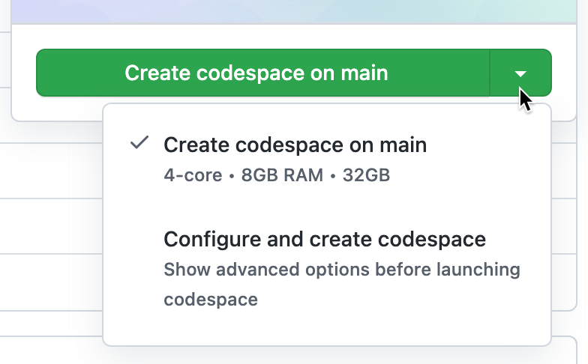Click the page background left of the dropdown menu
The height and width of the screenshot is (364, 588).
pyautogui.click(x=52, y=225)
